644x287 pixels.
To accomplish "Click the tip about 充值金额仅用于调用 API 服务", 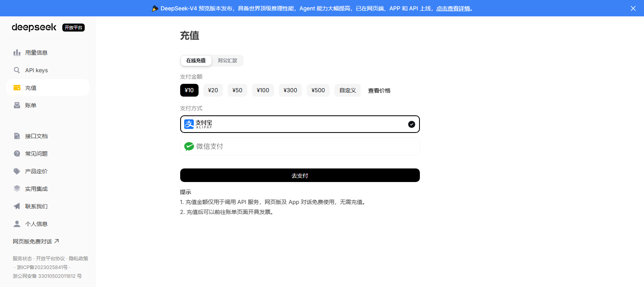I will 274,202.
